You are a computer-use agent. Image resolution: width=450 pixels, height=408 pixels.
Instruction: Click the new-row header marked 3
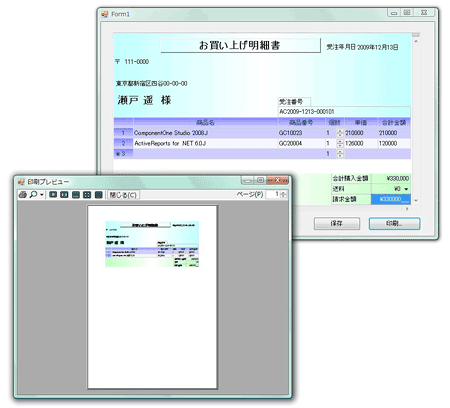pyautogui.click(x=123, y=154)
